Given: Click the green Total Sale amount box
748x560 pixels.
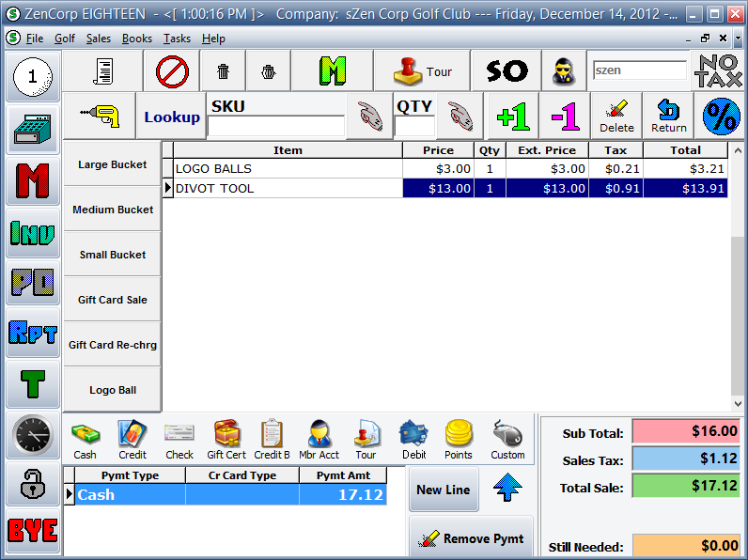Looking at the screenshot, I should (686, 486).
